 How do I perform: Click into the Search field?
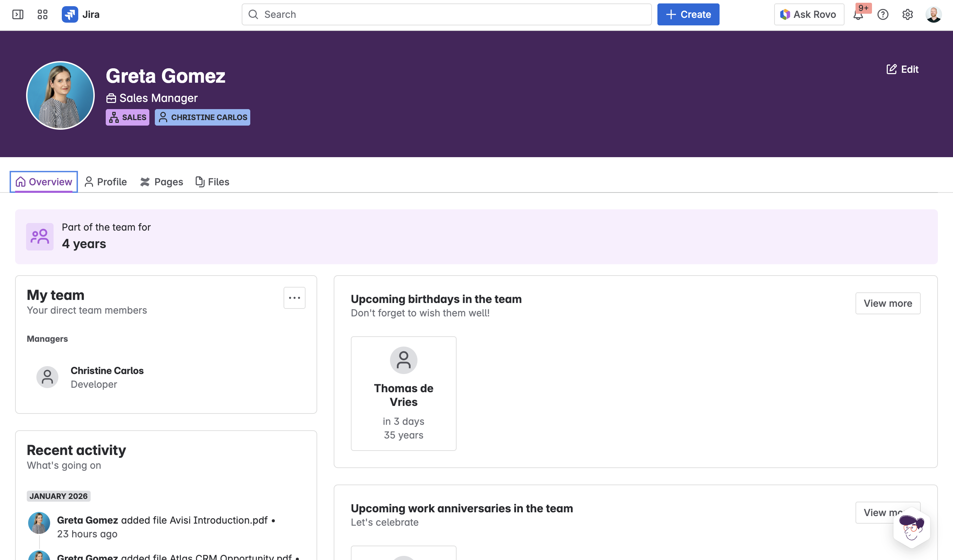(x=446, y=14)
